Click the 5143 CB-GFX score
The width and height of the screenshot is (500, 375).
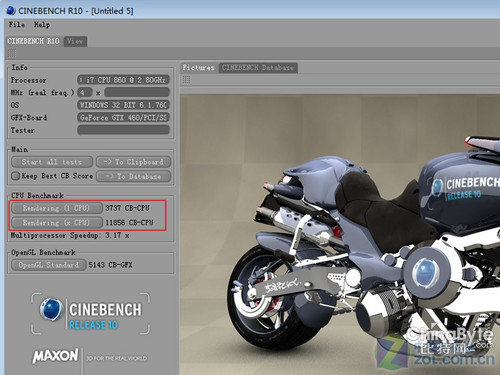pos(110,265)
